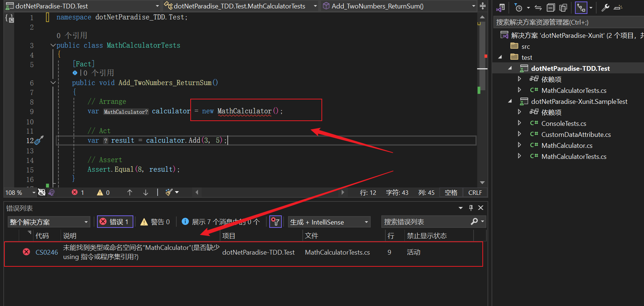Click the CRLF line ending indicator
Screen dimensions: 644x306
coord(475,193)
